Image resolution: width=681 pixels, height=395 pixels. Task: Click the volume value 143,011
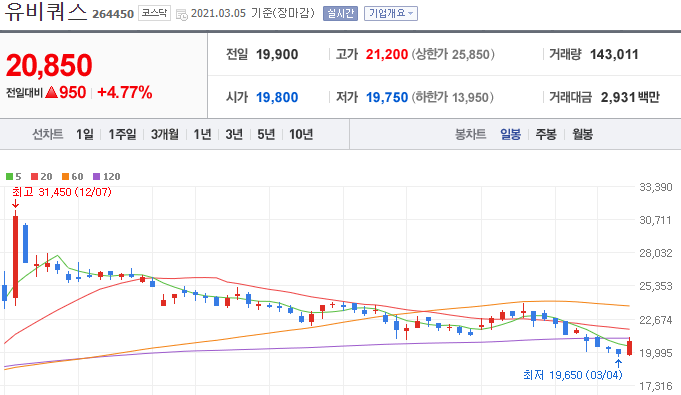click(x=614, y=54)
